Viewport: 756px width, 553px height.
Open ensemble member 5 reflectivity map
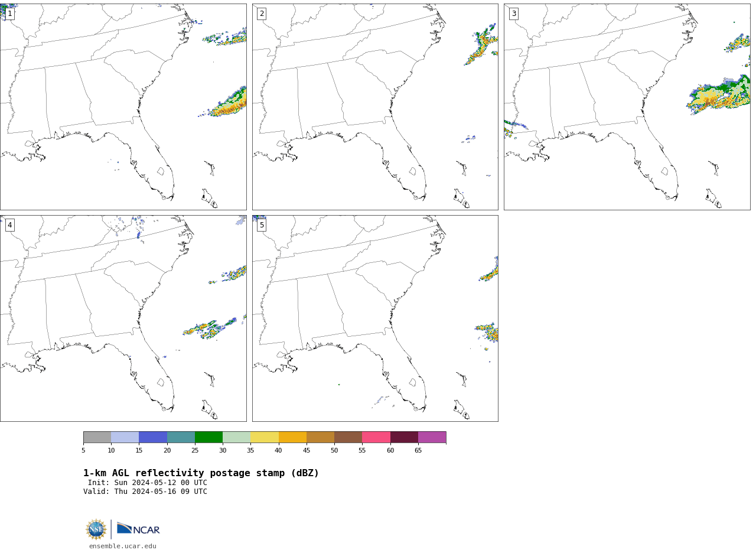coord(375,318)
